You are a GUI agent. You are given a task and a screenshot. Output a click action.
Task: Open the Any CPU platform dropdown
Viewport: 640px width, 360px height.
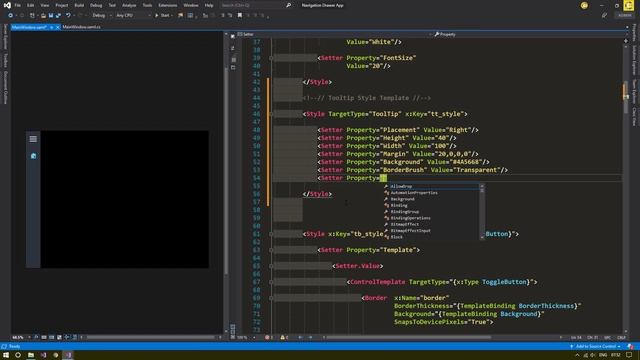[x=133, y=16]
